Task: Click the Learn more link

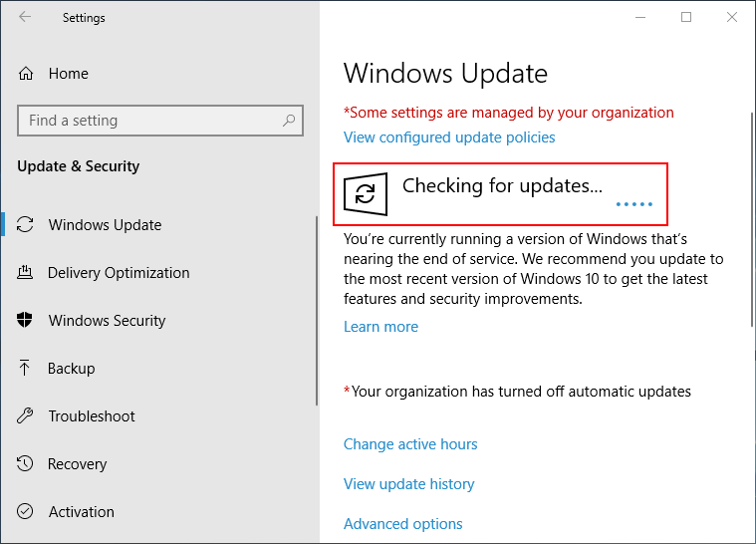Action: (380, 327)
